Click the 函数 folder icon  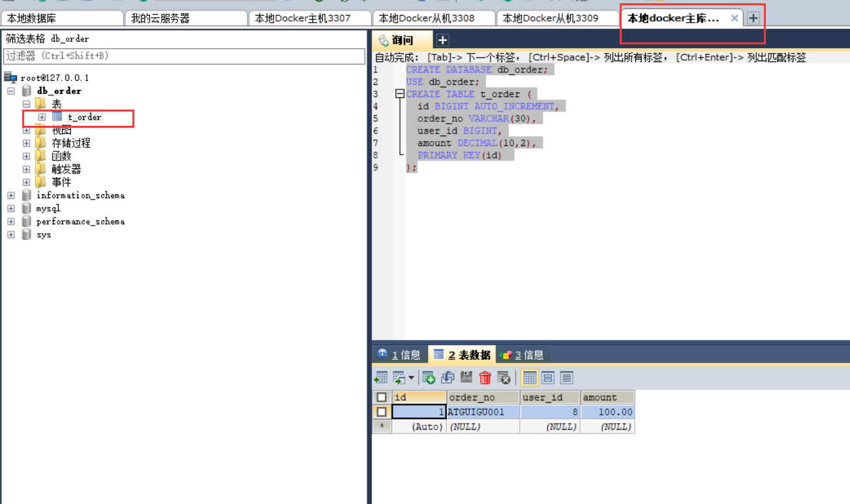click(x=41, y=156)
